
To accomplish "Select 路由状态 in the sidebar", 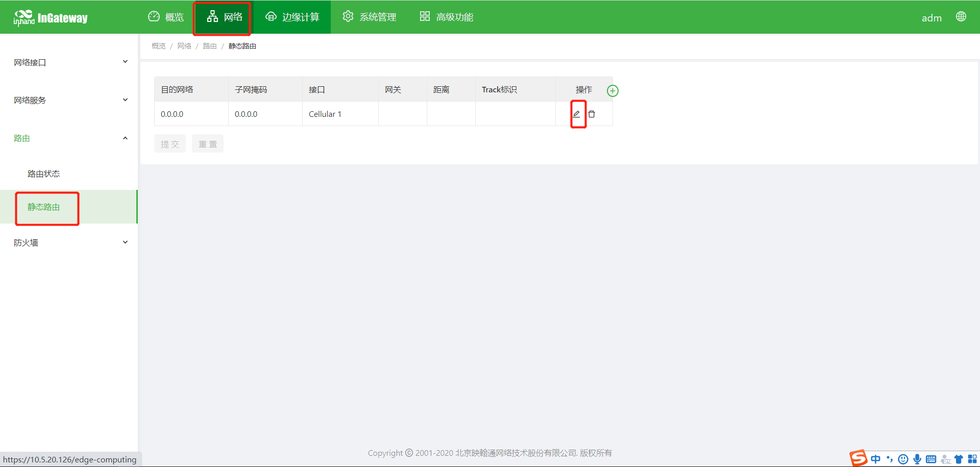I will (44, 174).
